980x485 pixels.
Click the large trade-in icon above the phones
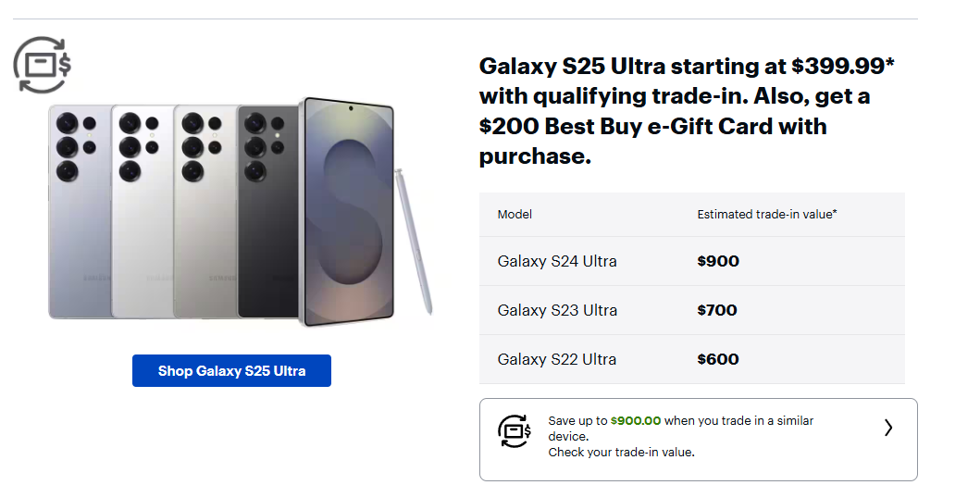click(x=42, y=64)
